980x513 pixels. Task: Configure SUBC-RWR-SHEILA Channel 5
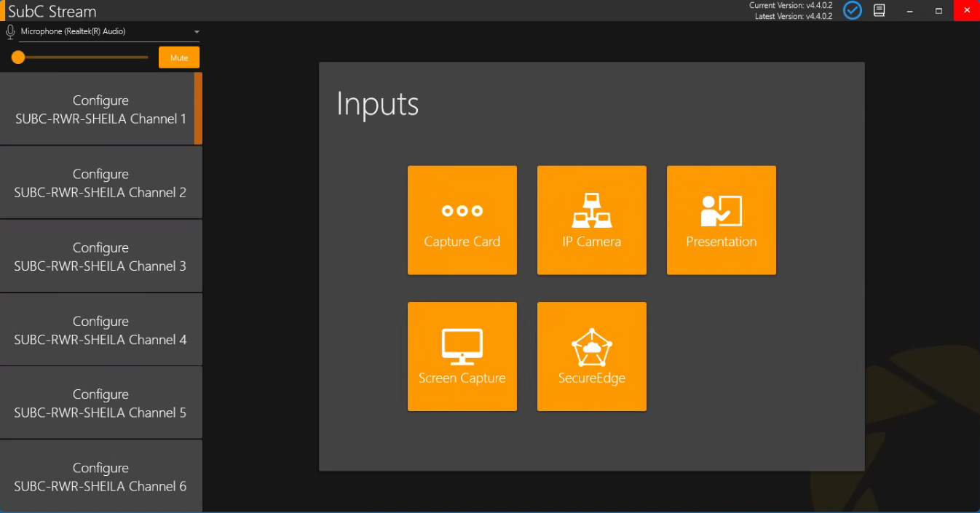pyautogui.click(x=101, y=402)
